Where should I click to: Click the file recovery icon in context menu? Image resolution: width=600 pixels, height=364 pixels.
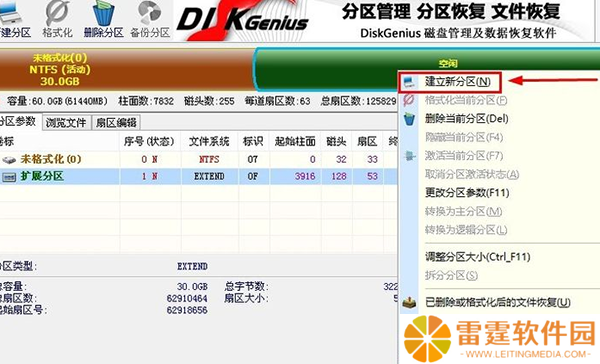409,302
